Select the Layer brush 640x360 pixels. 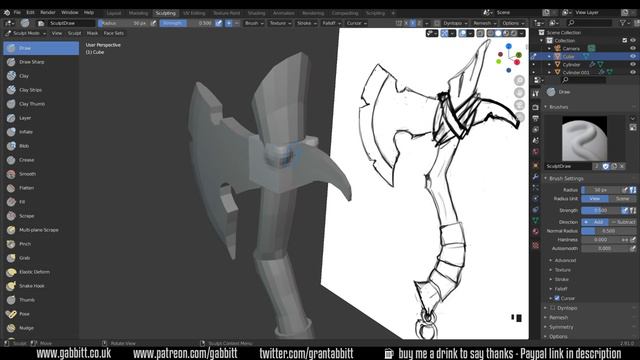[41, 118]
